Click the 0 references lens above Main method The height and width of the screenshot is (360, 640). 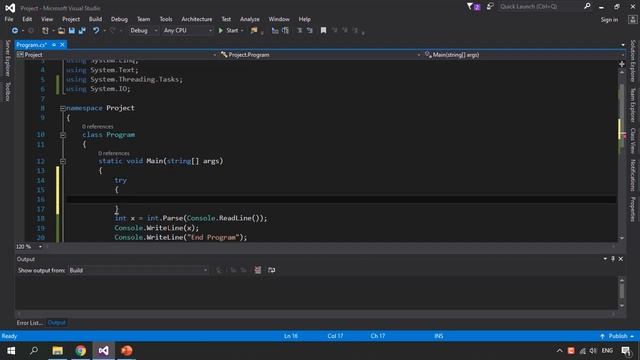click(x=114, y=153)
